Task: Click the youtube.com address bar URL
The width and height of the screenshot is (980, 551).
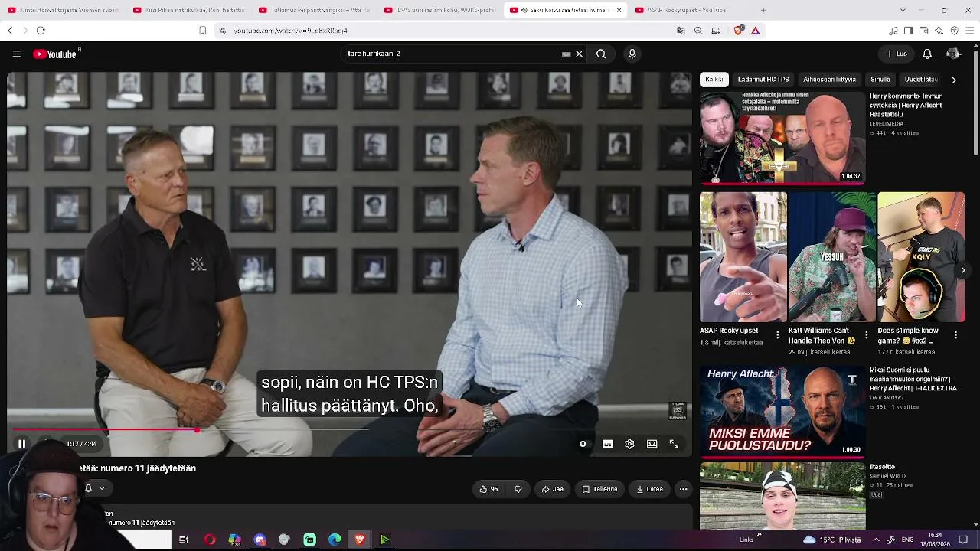Action: [x=290, y=31]
